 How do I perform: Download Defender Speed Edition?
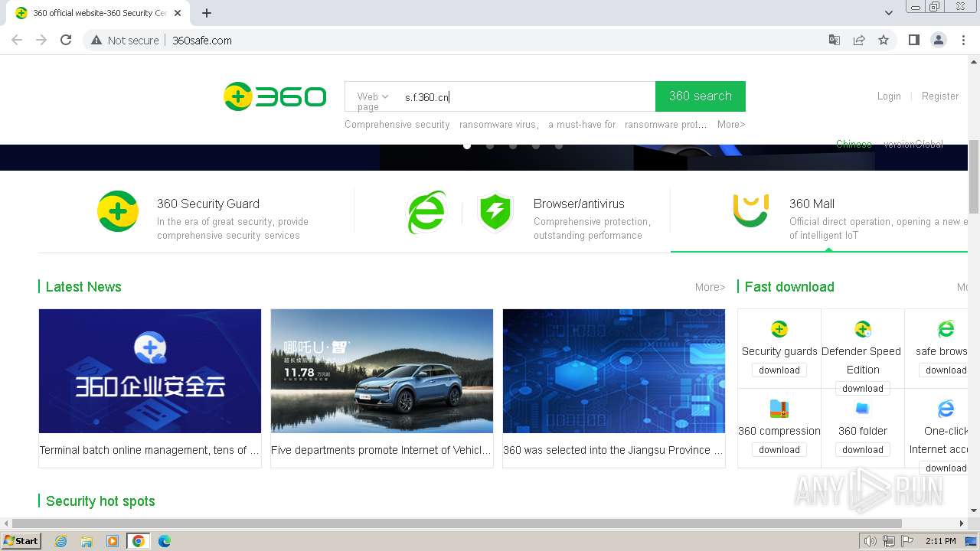click(863, 389)
